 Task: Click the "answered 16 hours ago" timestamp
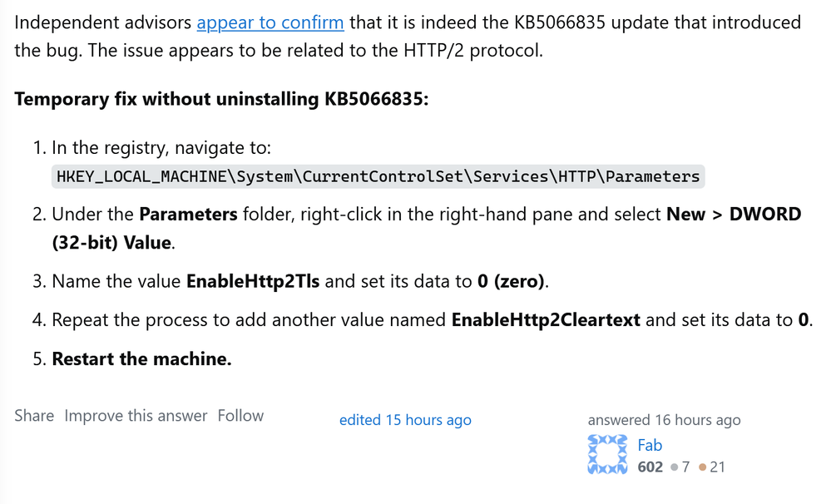(664, 420)
